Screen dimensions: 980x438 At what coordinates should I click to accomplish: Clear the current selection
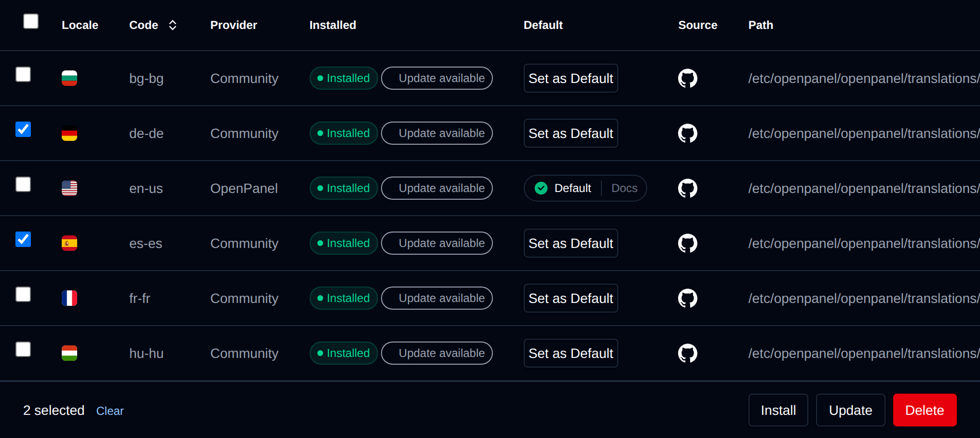point(110,411)
